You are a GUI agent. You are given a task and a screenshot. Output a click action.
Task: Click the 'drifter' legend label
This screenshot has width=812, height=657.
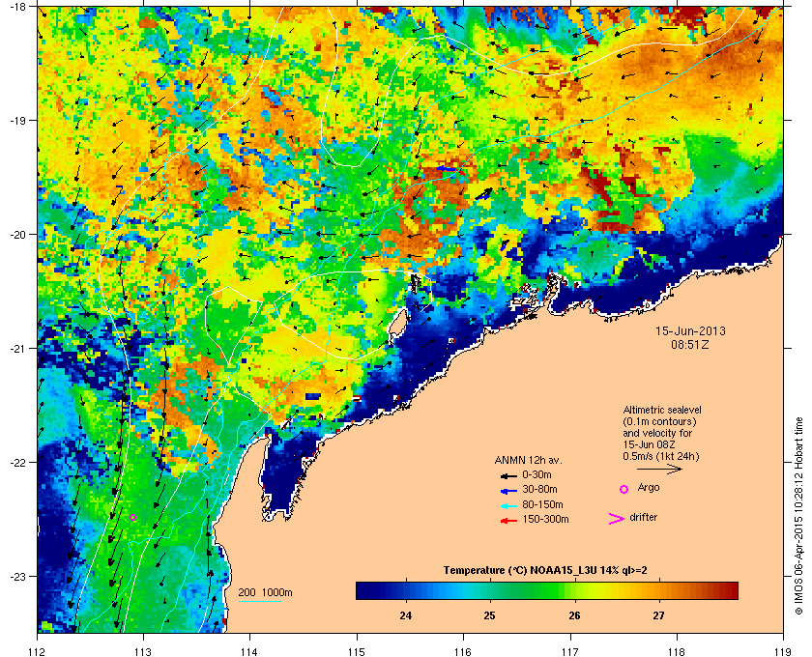click(644, 517)
